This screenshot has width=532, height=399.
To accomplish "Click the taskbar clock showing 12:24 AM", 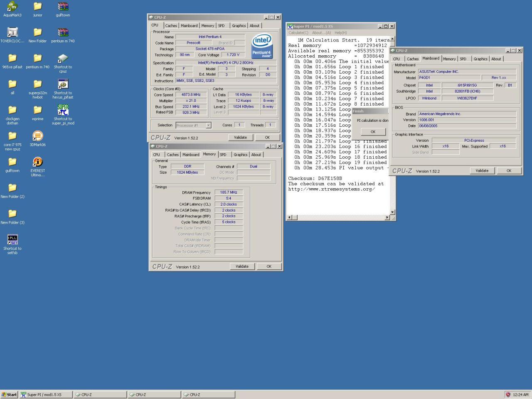I will pyautogui.click(x=521, y=394).
